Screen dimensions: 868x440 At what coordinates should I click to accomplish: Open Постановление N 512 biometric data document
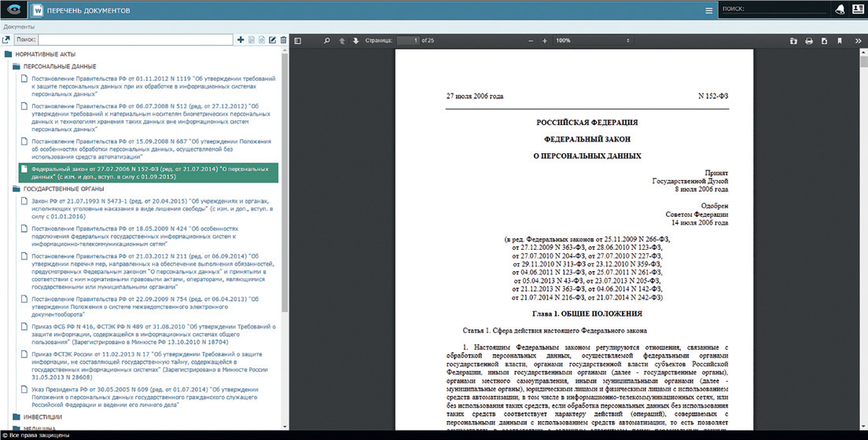point(151,117)
